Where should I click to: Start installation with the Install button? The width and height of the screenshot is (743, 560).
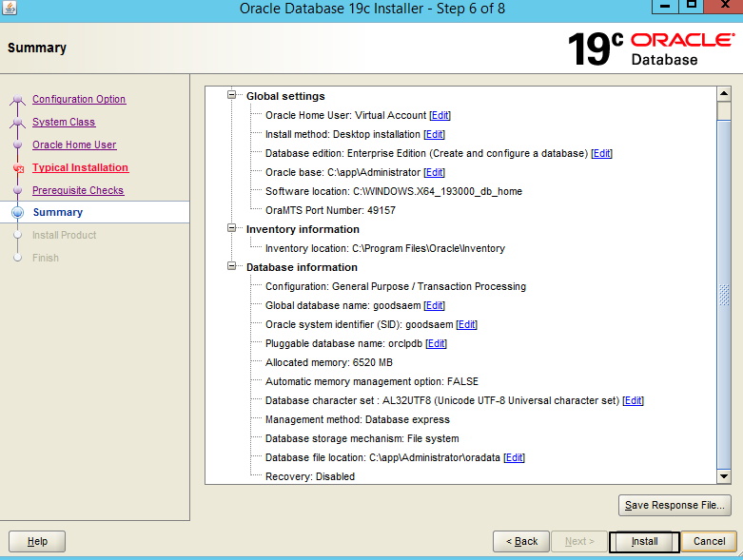(x=644, y=542)
